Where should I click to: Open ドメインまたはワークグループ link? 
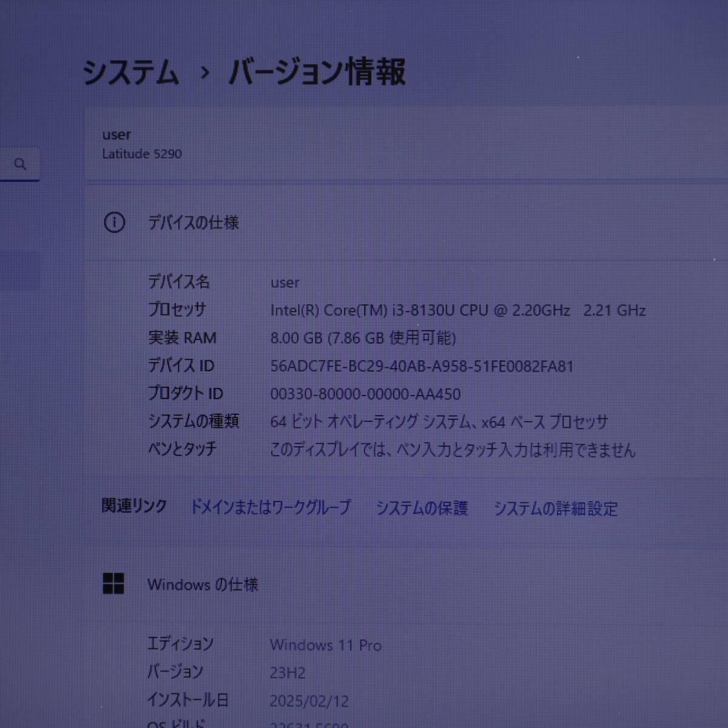pyautogui.click(x=271, y=507)
